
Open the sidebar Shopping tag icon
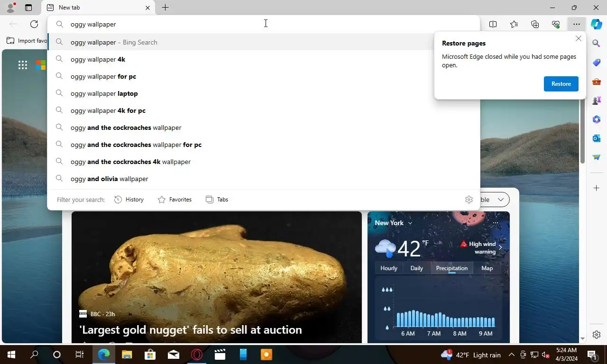[597, 63]
